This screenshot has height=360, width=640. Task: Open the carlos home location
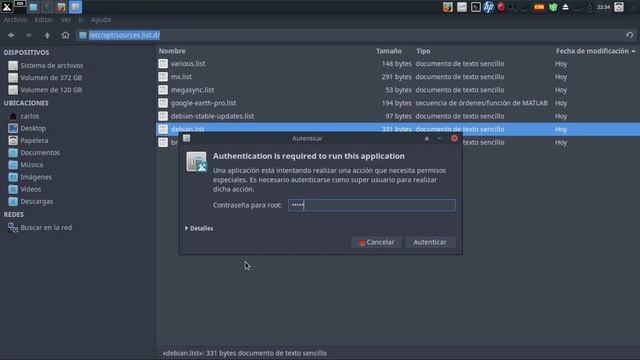point(30,116)
